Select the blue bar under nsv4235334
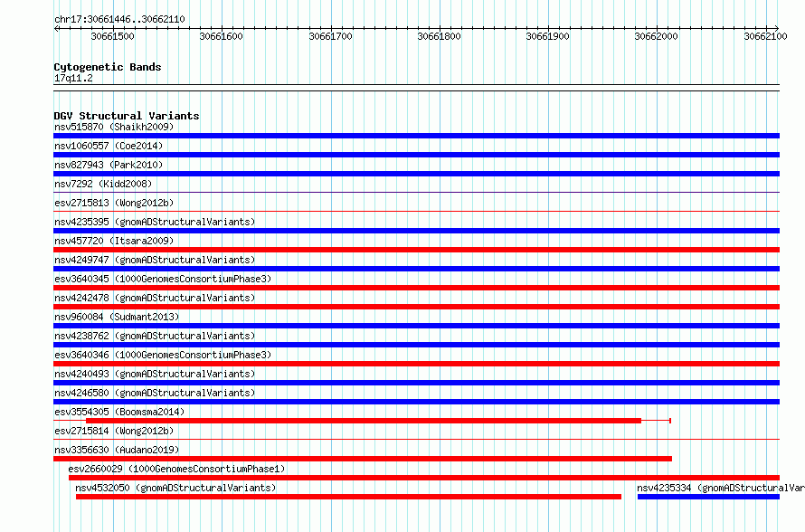 (708, 497)
